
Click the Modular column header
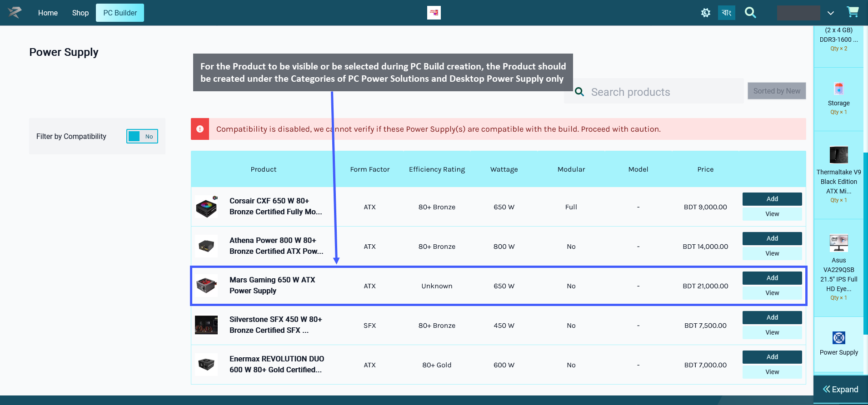pyautogui.click(x=571, y=169)
